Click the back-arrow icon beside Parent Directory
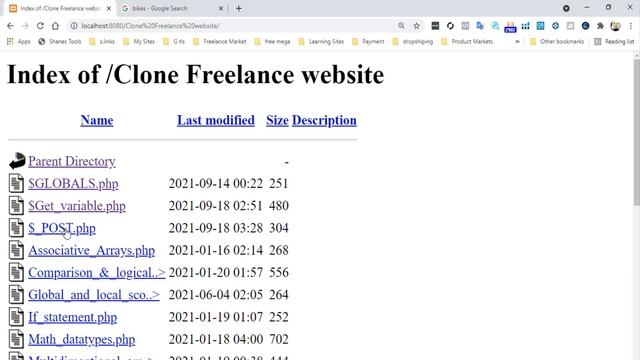640x360 pixels. coord(17,161)
